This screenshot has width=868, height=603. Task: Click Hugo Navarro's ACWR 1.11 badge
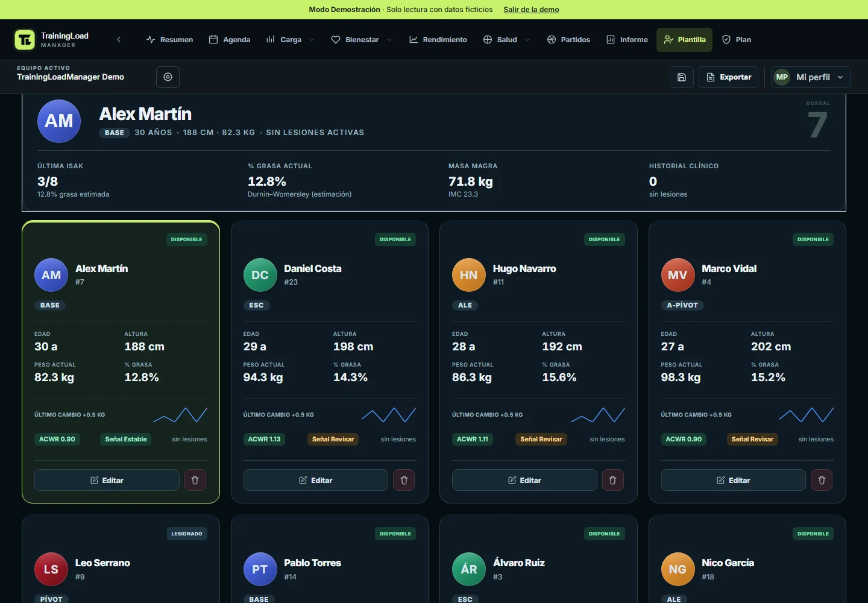[473, 439]
